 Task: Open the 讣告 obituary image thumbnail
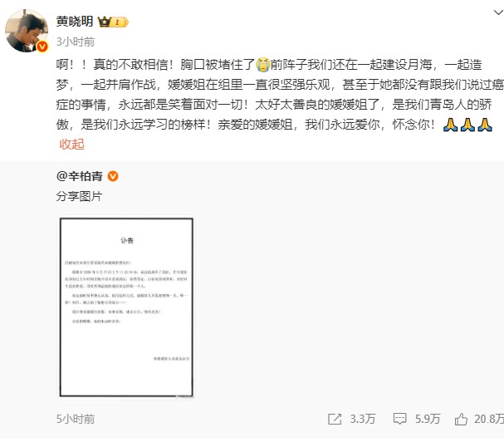pyautogui.click(x=126, y=307)
